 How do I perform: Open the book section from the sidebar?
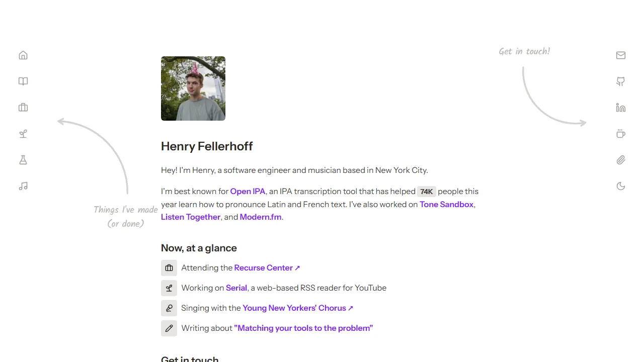pyautogui.click(x=23, y=81)
